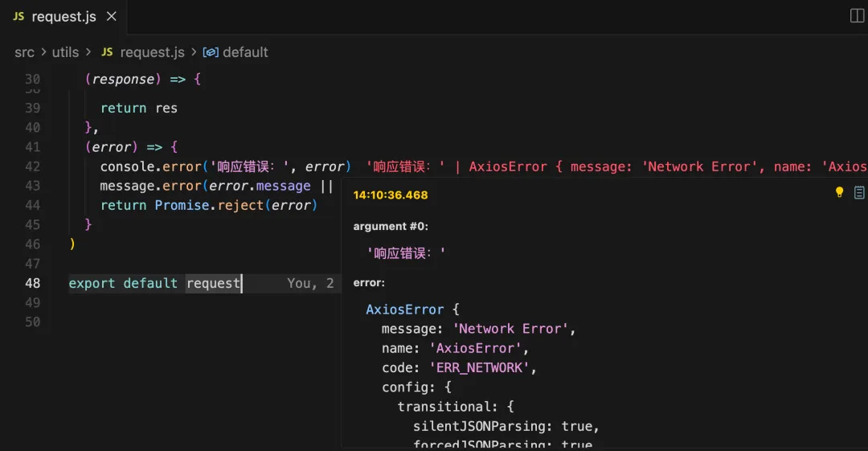Select the request.js editor tab

click(x=64, y=17)
